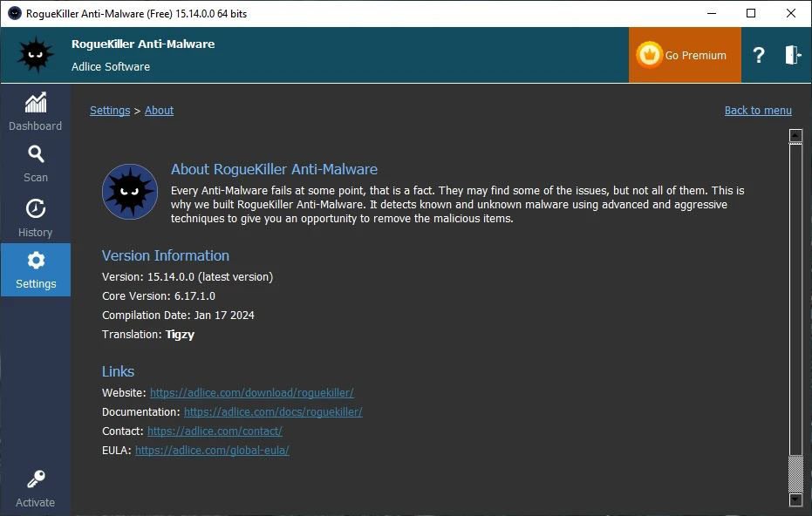Select the Settings gear in sidebar
Screen dimensions: 812x516
point(35,269)
